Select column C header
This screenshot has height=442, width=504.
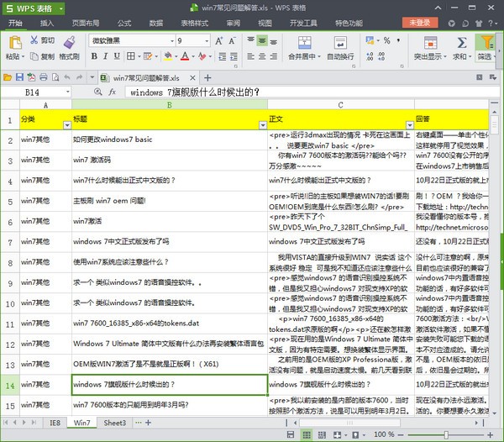[x=341, y=105]
